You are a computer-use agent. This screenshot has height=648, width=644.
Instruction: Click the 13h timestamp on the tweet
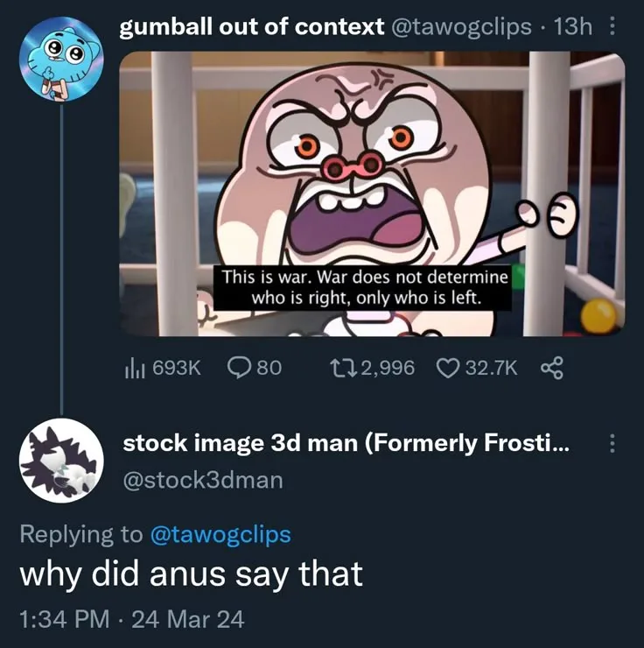573,27
